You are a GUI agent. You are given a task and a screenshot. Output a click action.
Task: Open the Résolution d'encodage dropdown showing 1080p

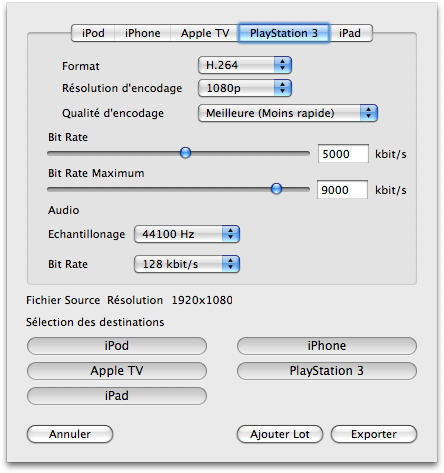click(245, 88)
